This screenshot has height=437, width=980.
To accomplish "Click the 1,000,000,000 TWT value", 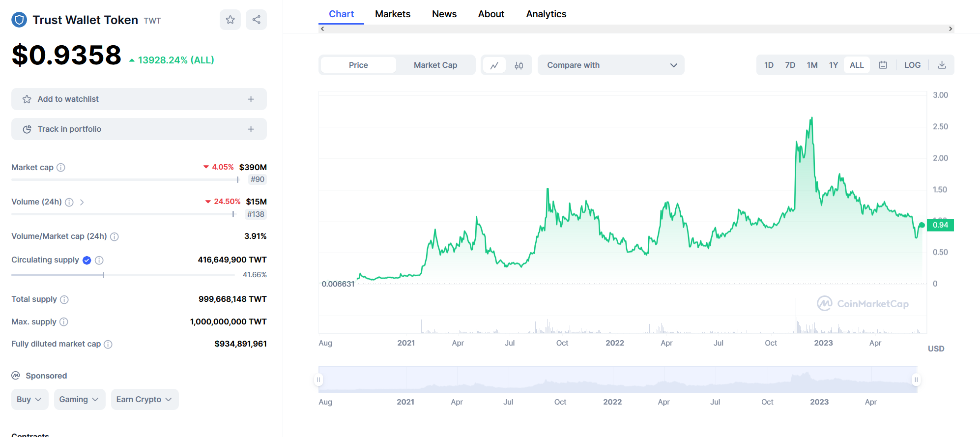I will coord(228,322).
